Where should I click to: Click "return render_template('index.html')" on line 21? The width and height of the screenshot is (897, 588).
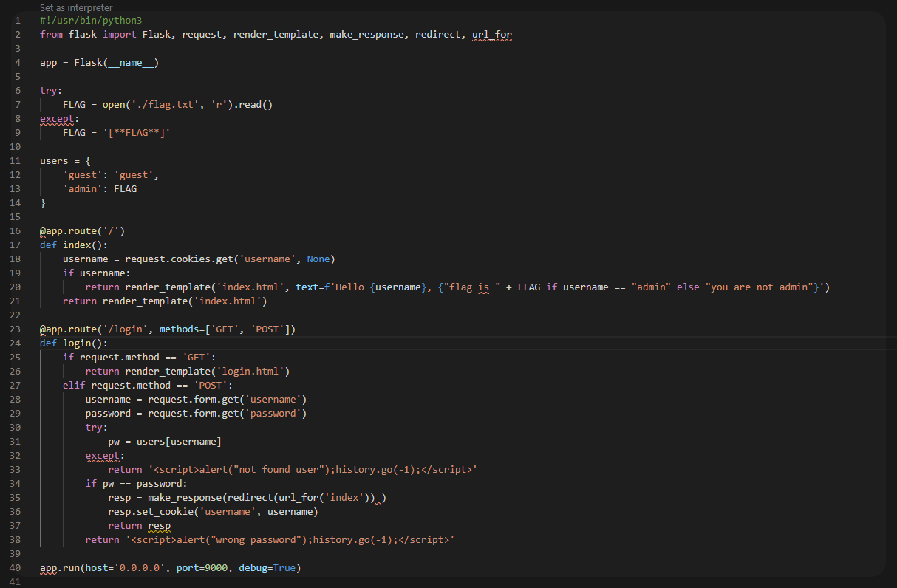click(165, 301)
